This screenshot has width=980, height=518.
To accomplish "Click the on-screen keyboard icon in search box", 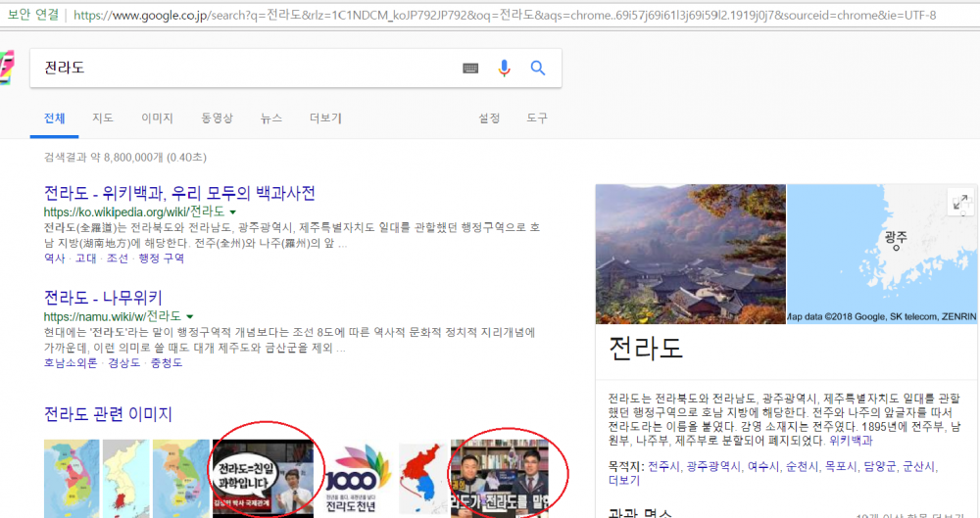I will (470, 68).
